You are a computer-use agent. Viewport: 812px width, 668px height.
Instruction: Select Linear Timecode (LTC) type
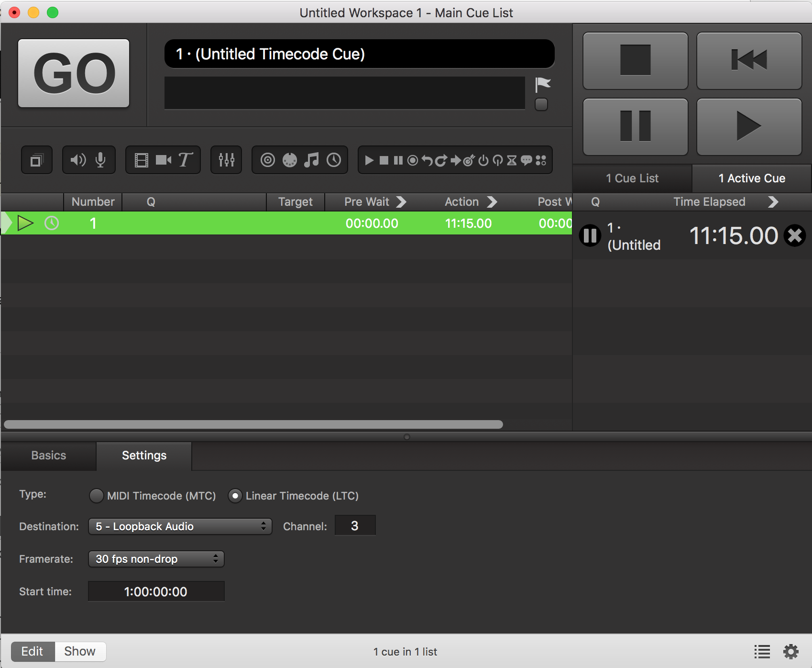(235, 496)
